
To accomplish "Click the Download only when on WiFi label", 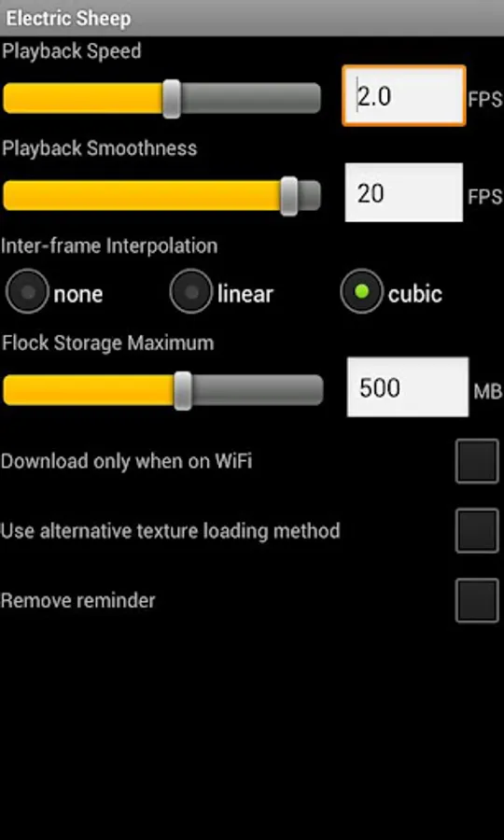I will pyautogui.click(x=126, y=461).
